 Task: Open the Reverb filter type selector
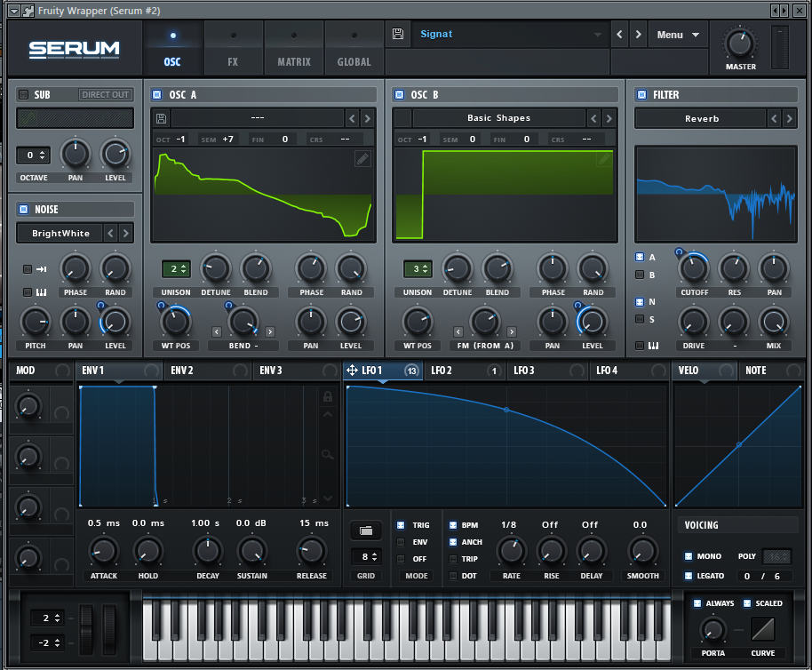tap(701, 118)
